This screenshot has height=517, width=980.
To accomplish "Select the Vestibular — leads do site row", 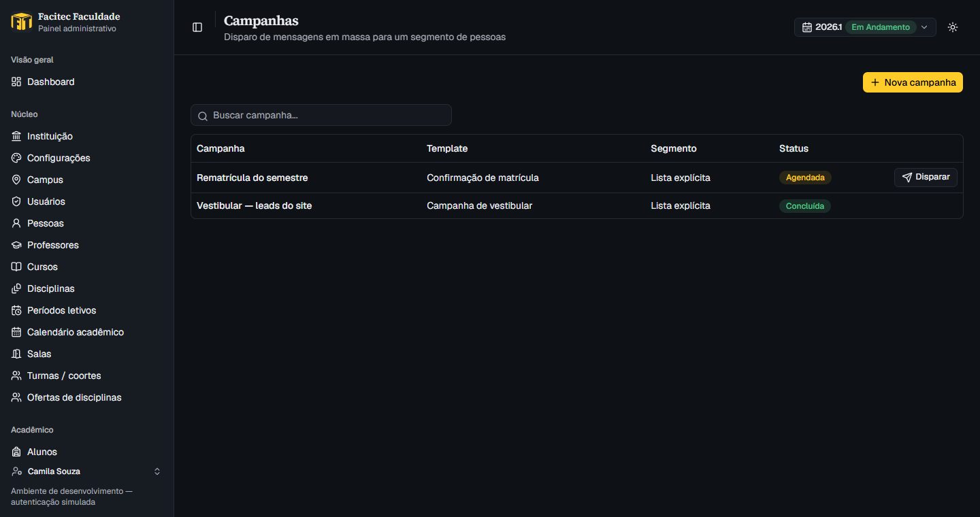I will (x=576, y=205).
